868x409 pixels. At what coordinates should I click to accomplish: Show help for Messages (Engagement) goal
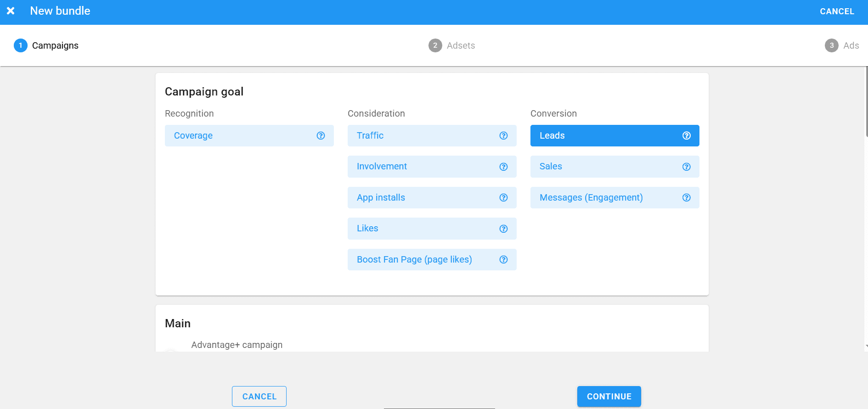686,197
